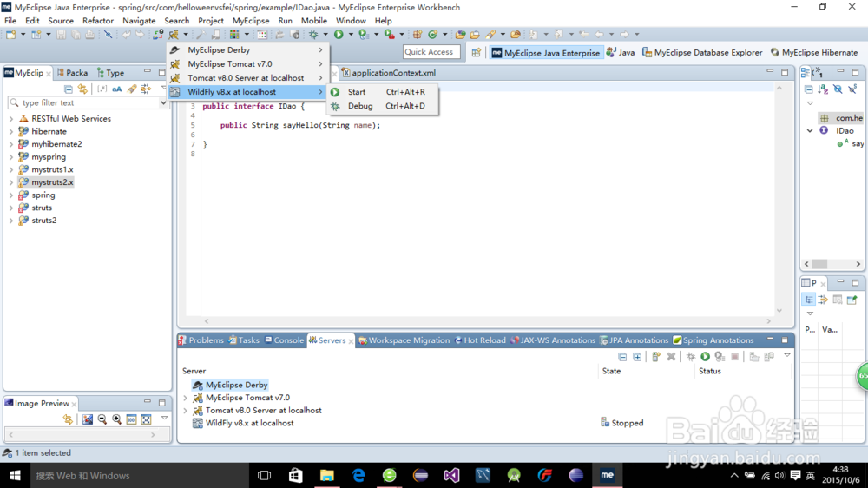Screen dimensions: 868x488
Task: Click Outline horizontal scrollbar
Action: click(x=832, y=264)
